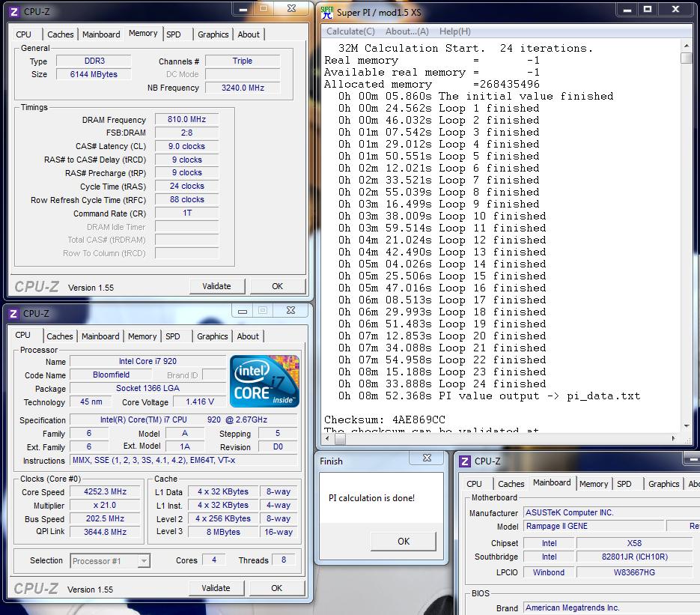Select the SPD tab in the top CPU-Z Memory window

click(174, 34)
